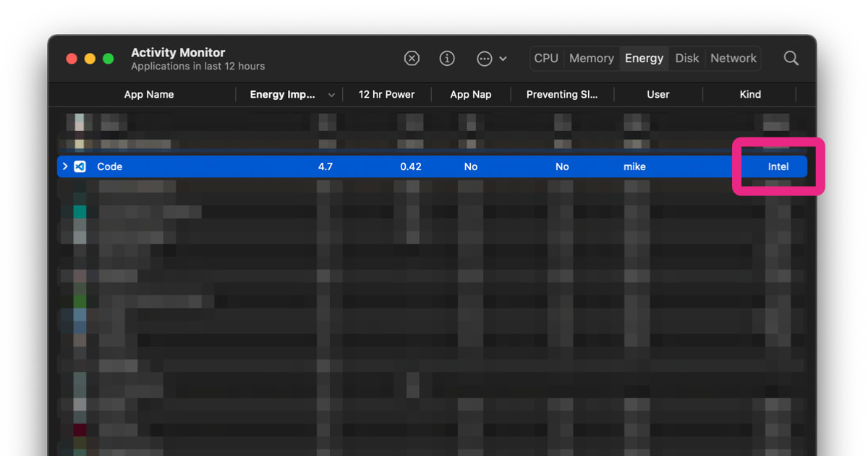The width and height of the screenshot is (868, 456).
Task: Open process info via the info icon
Action: click(447, 58)
